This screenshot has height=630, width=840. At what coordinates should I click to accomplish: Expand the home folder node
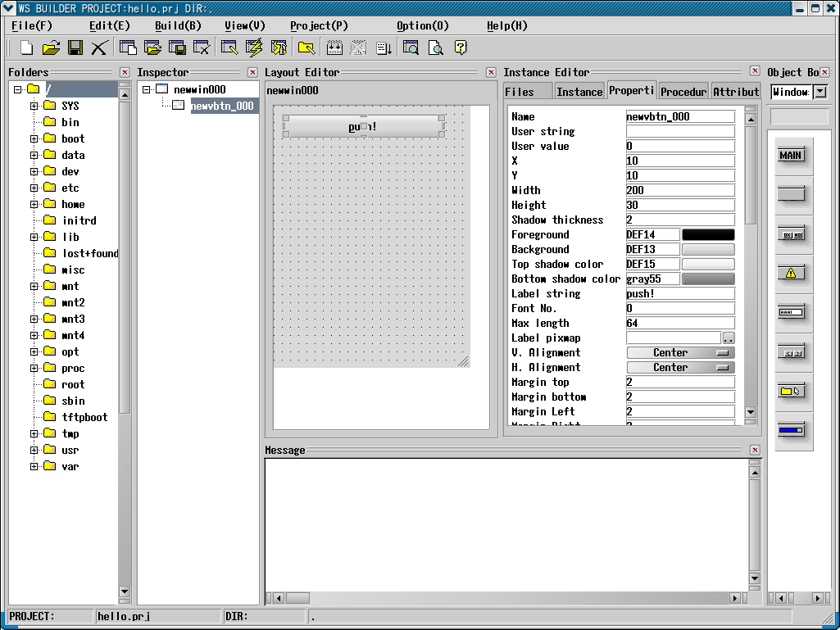[34, 204]
